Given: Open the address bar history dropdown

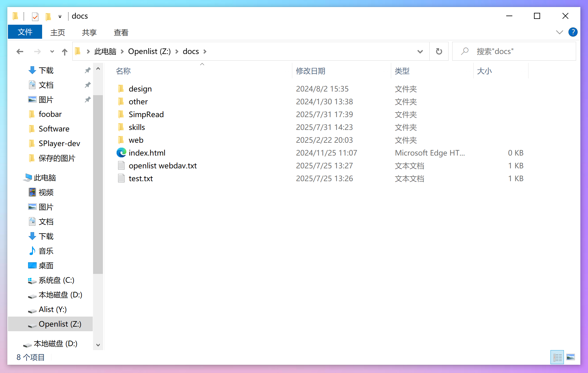Looking at the screenshot, I should coord(420,51).
